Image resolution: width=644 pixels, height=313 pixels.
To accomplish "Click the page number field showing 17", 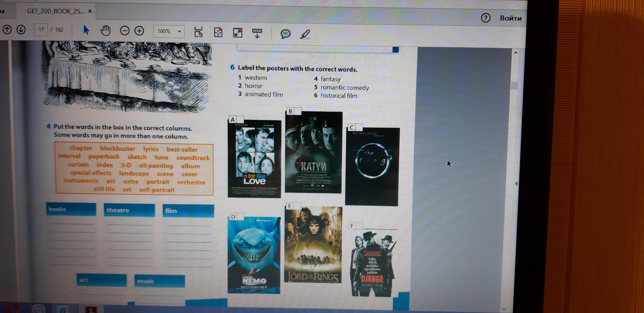I will coord(41,30).
